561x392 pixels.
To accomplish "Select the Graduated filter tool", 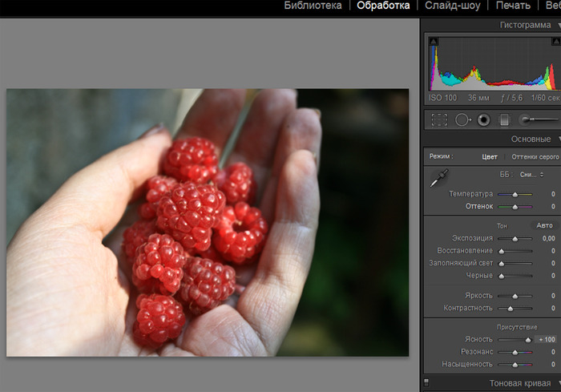I will click(504, 120).
